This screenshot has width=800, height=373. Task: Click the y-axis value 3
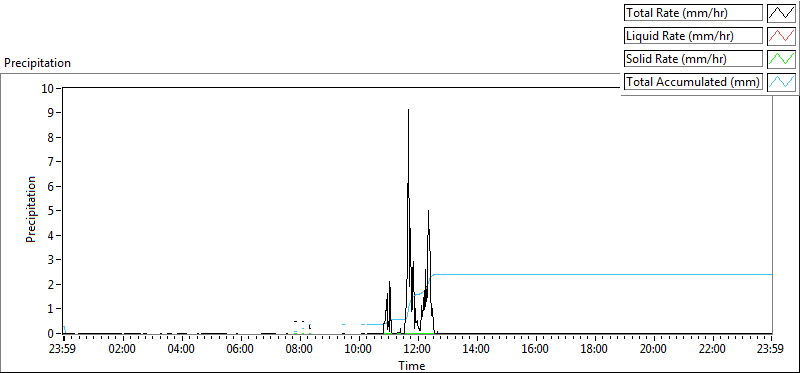pyautogui.click(x=52, y=260)
